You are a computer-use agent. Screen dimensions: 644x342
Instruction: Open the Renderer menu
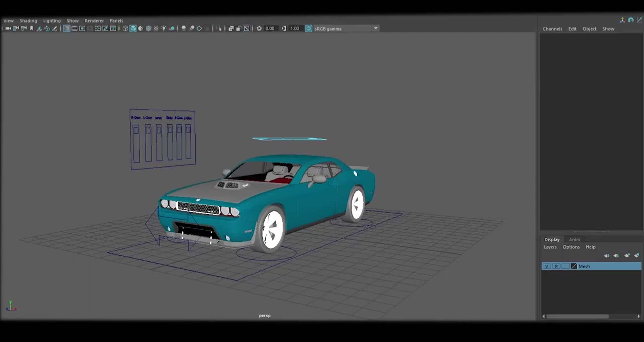[94, 20]
